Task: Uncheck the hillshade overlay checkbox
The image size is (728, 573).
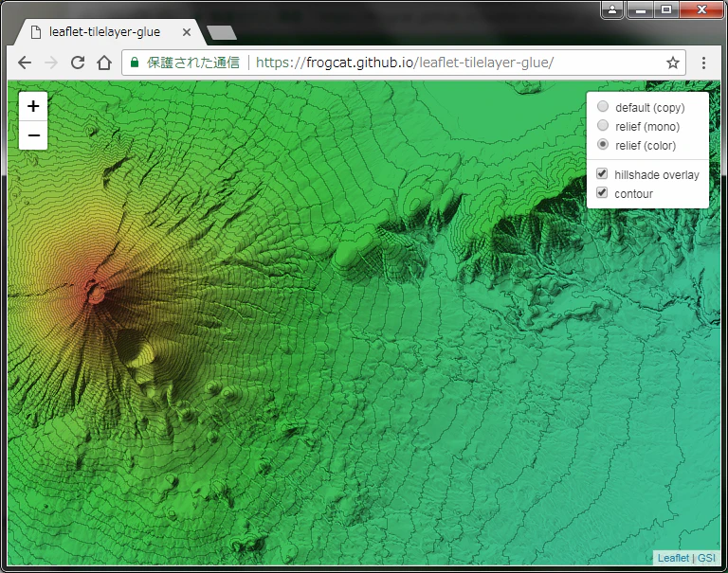Action: coord(602,174)
